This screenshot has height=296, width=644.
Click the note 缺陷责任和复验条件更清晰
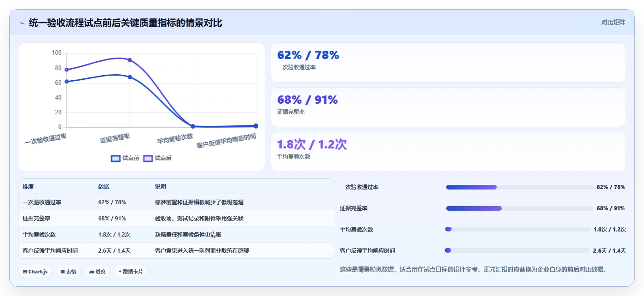188,234
